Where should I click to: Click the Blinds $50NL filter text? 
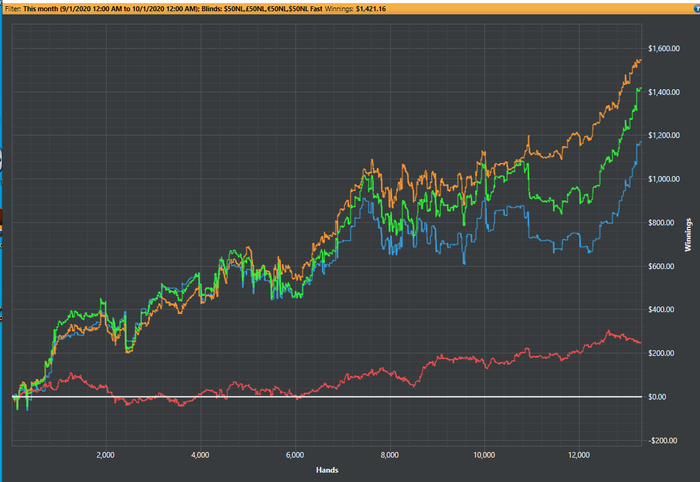[x=262, y=8]
